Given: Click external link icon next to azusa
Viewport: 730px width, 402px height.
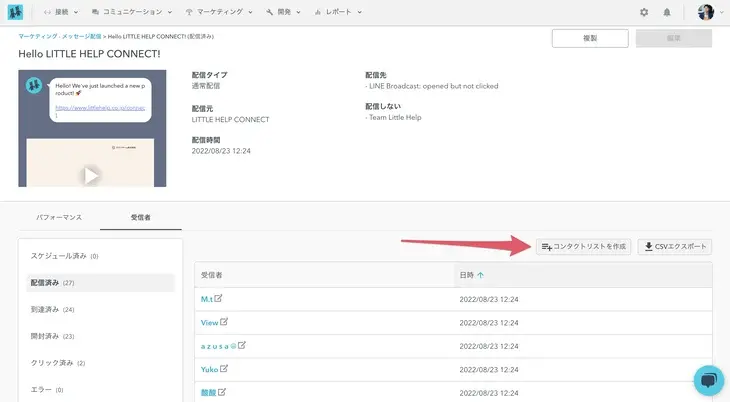Looking at the screenshot, I should tap(241, 345).
